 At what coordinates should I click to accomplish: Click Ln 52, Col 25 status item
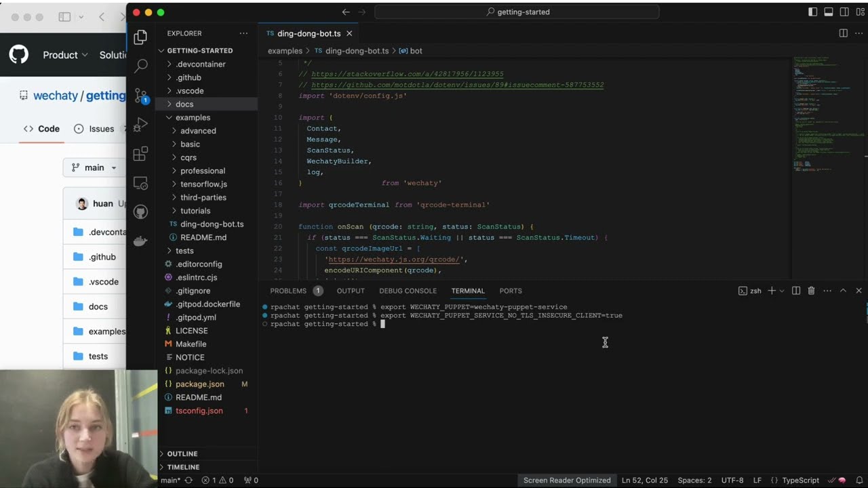tap(644, 481)
